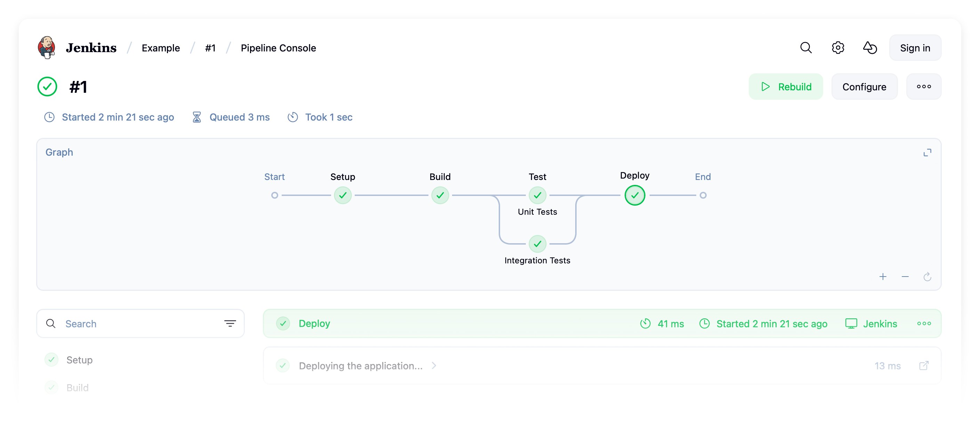
Task: Open the step log in new window
Action: coord(923,366)
